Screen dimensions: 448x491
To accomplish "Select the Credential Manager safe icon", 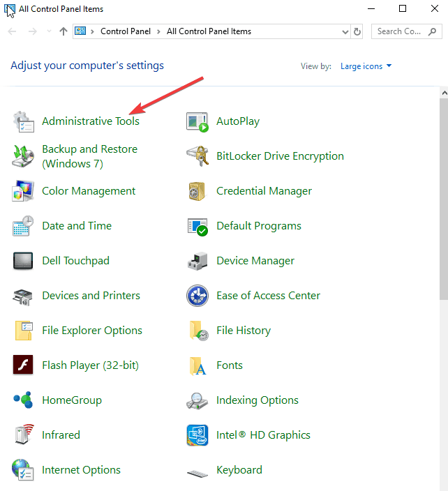I will coord(197,191).
